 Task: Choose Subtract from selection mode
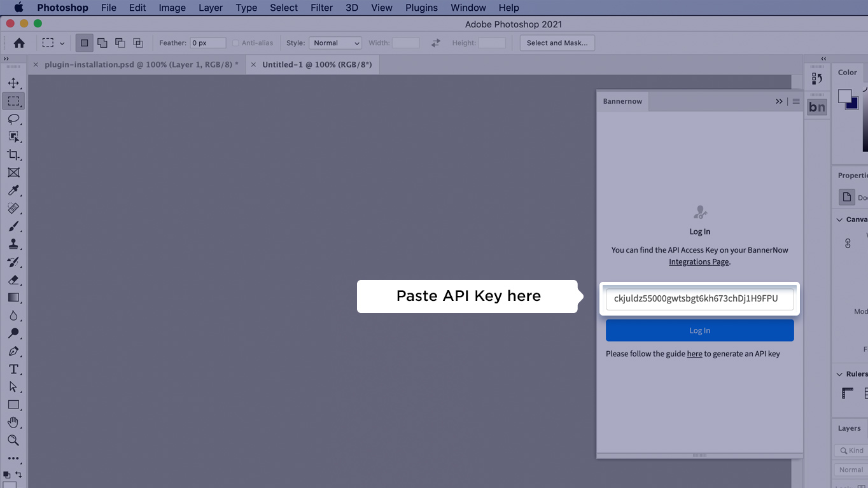120,43
